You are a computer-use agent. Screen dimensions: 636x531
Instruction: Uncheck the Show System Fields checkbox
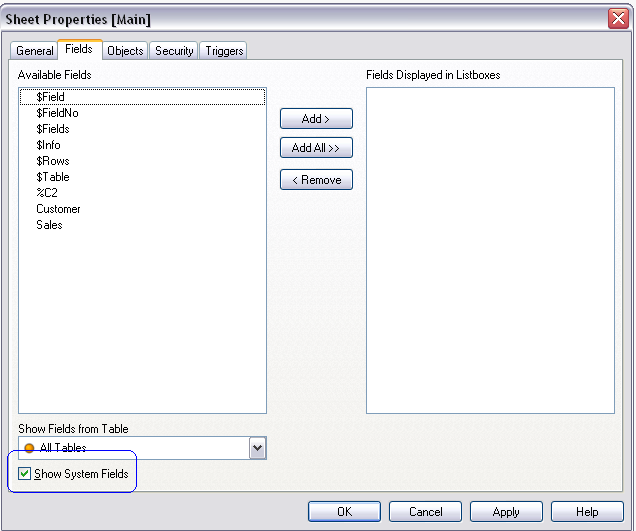tap(24, 473)
